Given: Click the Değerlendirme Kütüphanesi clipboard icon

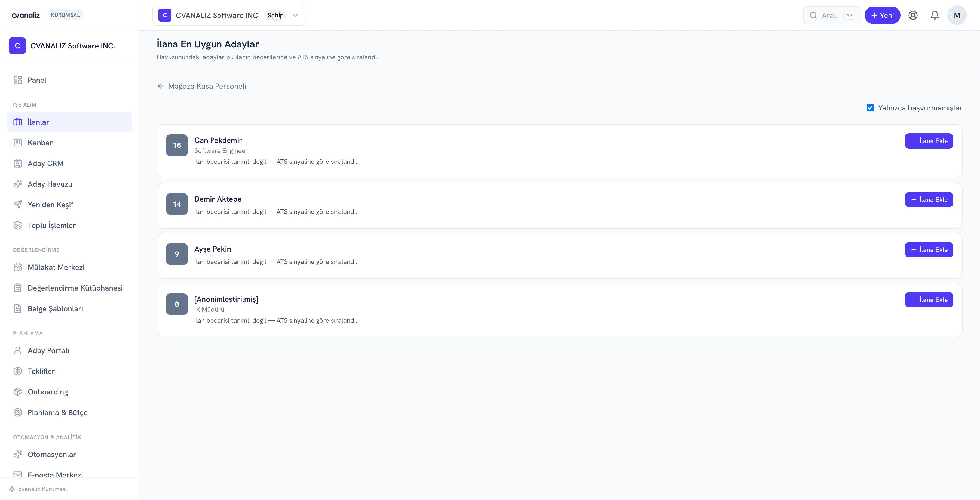Looking at the screenshot, I should pyautogui.click(x=17, y=288).
